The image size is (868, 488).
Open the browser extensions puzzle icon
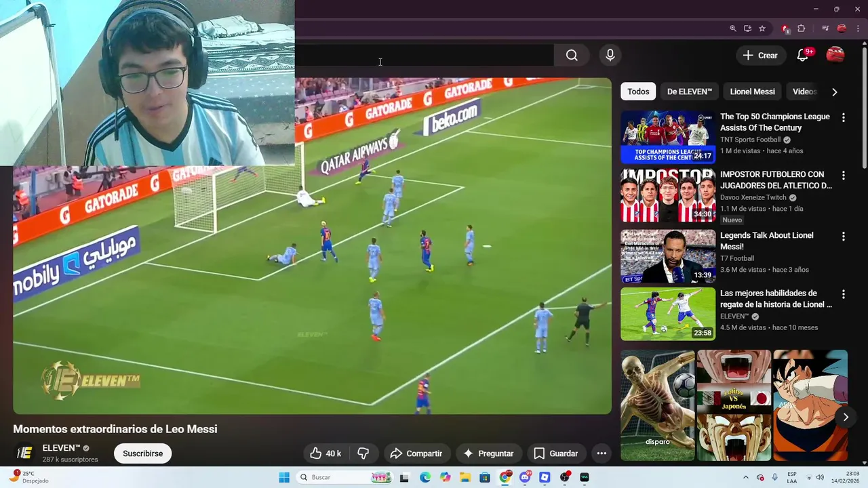802,28
